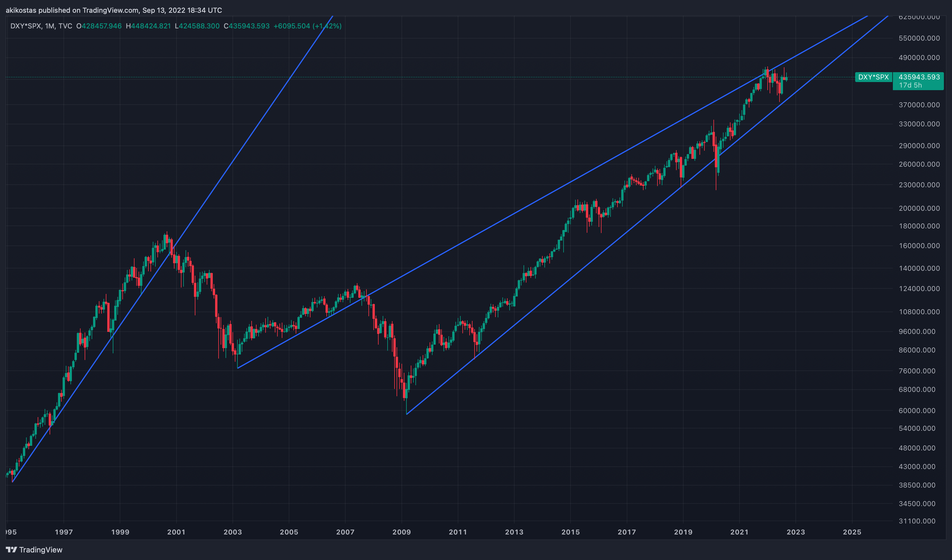Click the 54000.000 price axis label
Screen dimensions: 952x560
coord(917,428)
